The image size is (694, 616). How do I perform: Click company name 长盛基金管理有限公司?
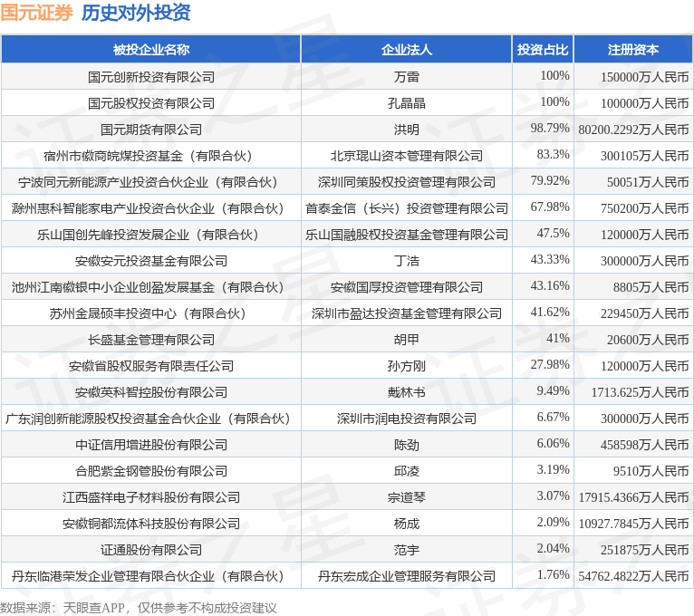tap(151, 340)
